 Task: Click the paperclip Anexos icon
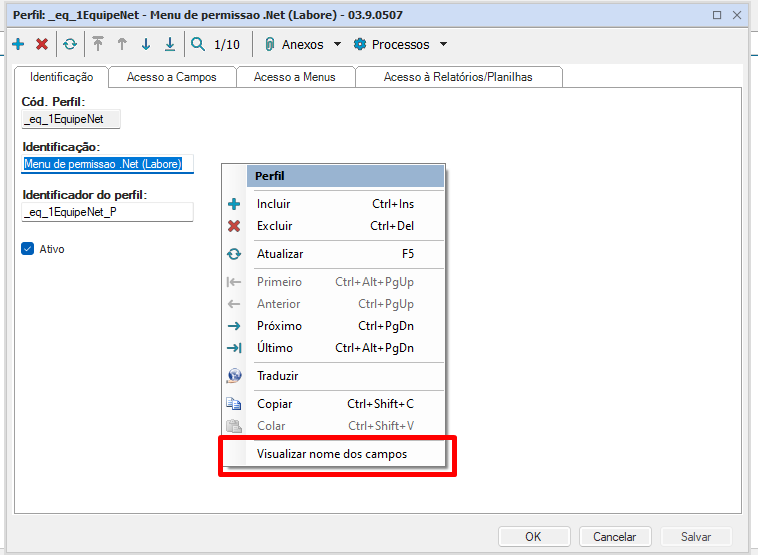click(270, 44)
